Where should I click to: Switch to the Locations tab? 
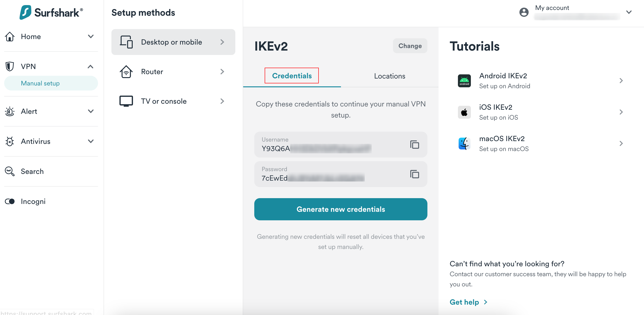(x=389, y=76)
